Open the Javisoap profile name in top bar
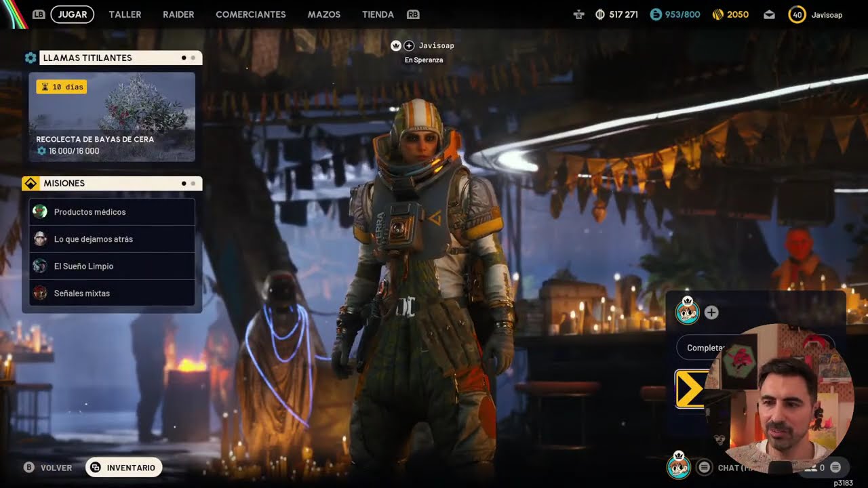Screen dimensions: 868x488 coord(827,14)
